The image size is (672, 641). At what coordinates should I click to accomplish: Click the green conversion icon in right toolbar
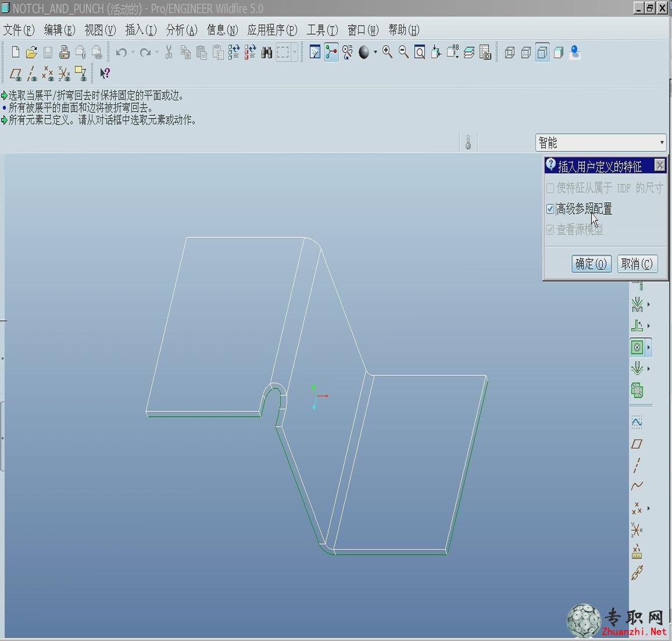tap(637, 390)
